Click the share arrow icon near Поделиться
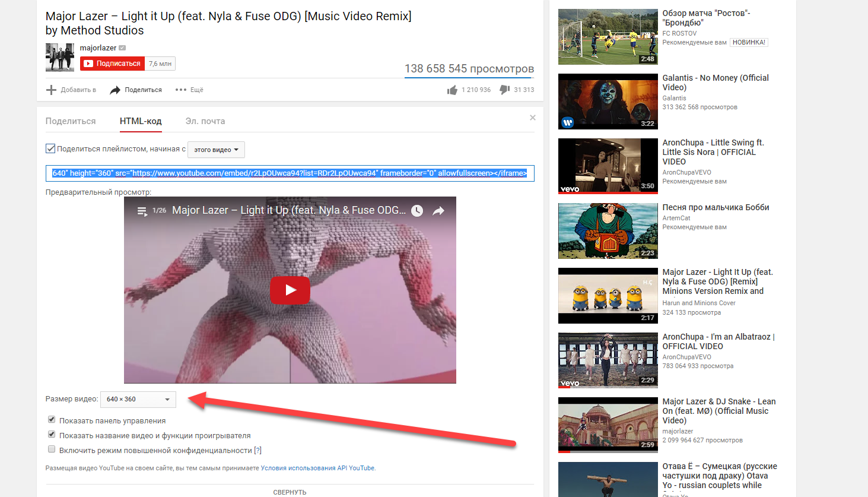Screen dimensions: 868x497 [115, 90]
